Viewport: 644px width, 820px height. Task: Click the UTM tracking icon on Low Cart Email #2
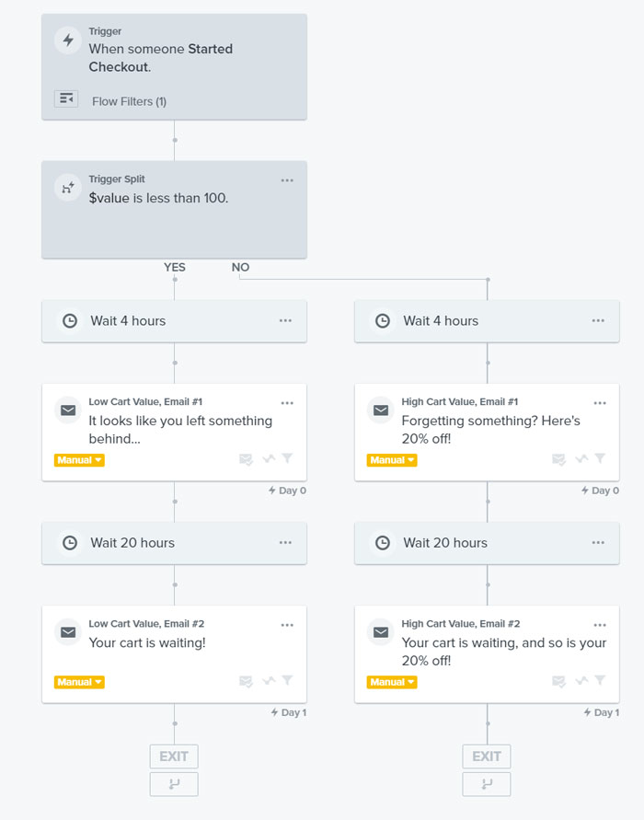[x=269, y=680]
